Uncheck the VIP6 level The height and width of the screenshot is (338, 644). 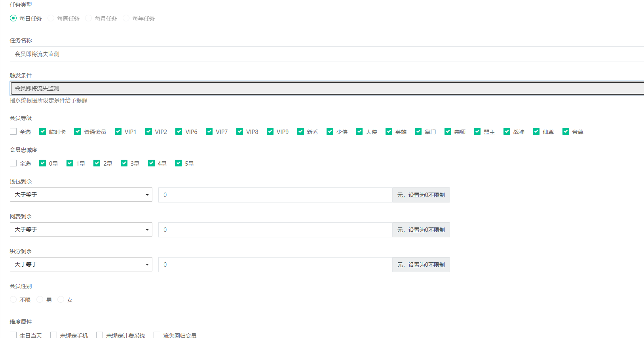point(179,132)
